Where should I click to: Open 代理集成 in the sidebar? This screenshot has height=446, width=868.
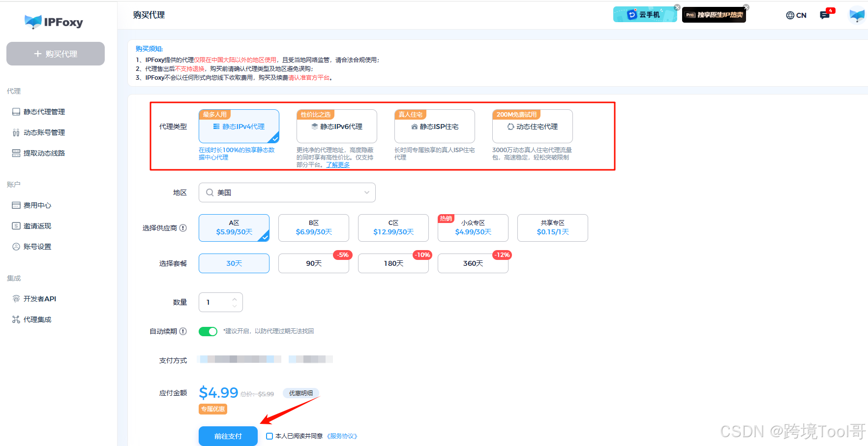[37, 319]
